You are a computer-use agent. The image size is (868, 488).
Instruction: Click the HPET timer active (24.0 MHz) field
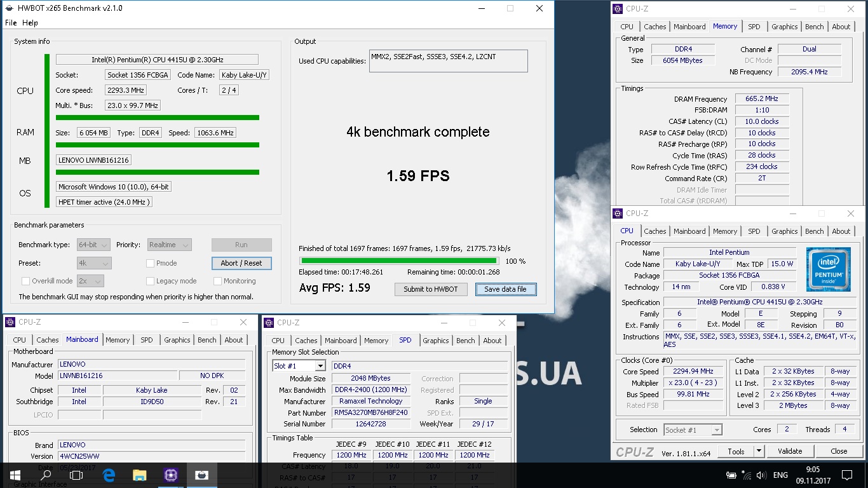tap(104, 202)
